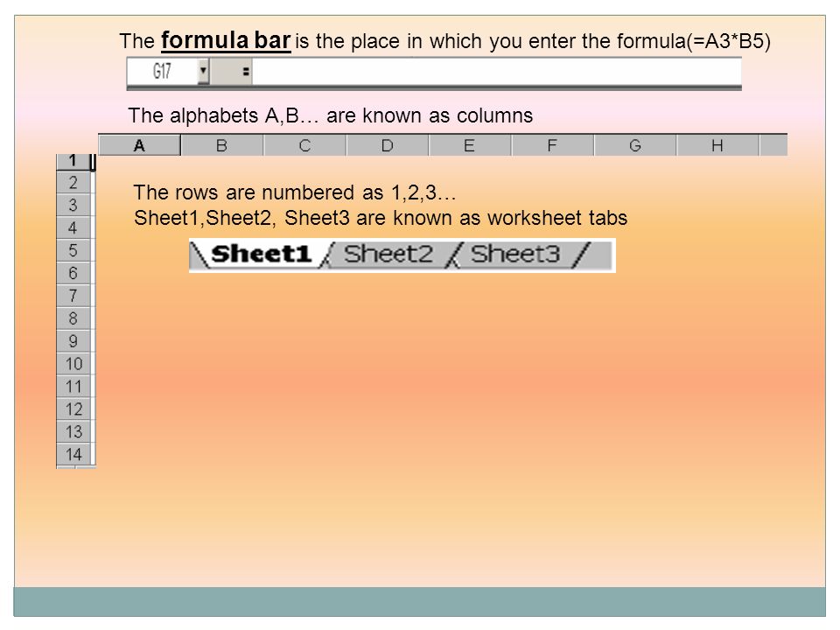This screenshot has width=840, height=630.
Task: Select row 14 header
Action: [x=73, y=454]
